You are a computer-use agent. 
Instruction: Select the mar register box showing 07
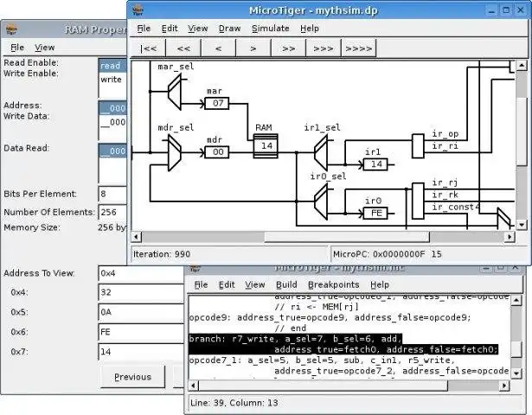pos(217,104)
